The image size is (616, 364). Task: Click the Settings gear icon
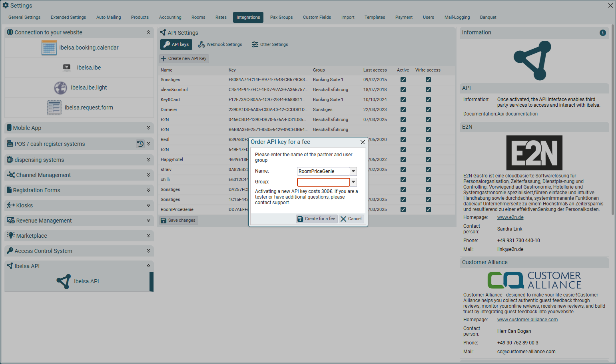(x=6, y=5)
